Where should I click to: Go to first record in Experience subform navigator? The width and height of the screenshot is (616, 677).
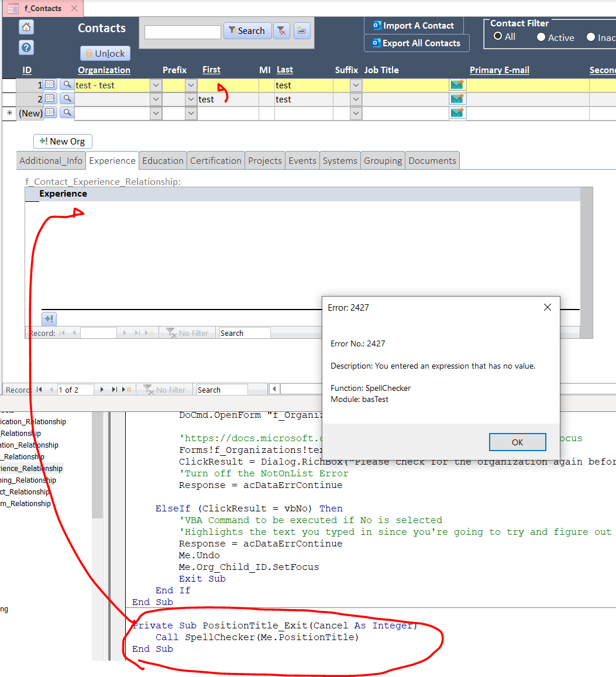tap(62, 333)
